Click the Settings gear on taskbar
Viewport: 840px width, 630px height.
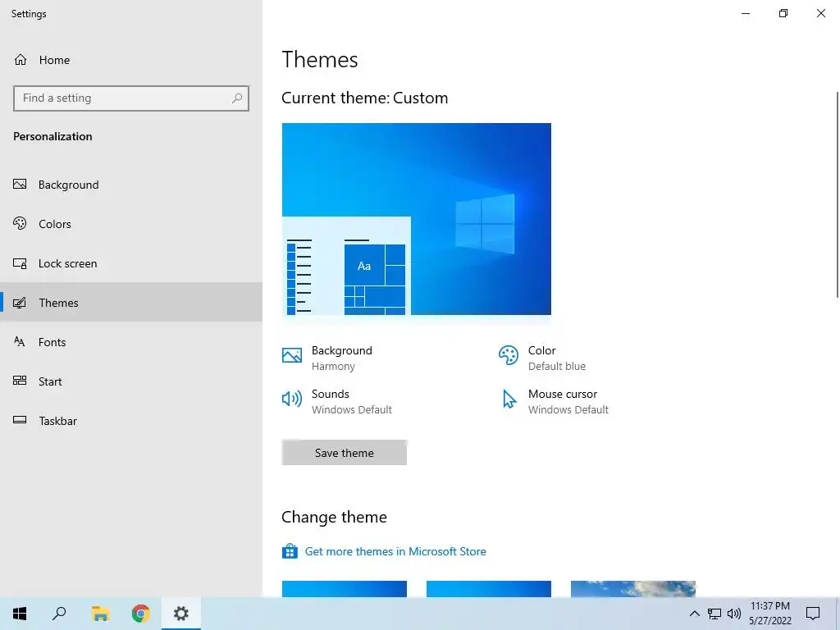[x=181, y=614]
